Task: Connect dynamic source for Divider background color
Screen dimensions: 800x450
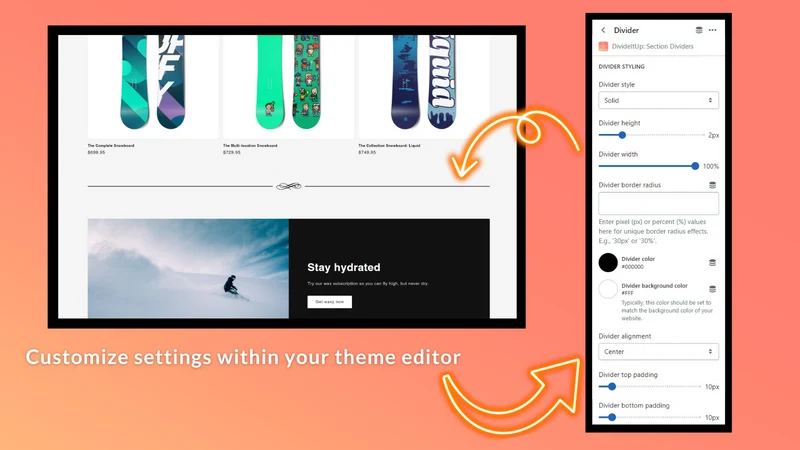Action: coord(713,289)
